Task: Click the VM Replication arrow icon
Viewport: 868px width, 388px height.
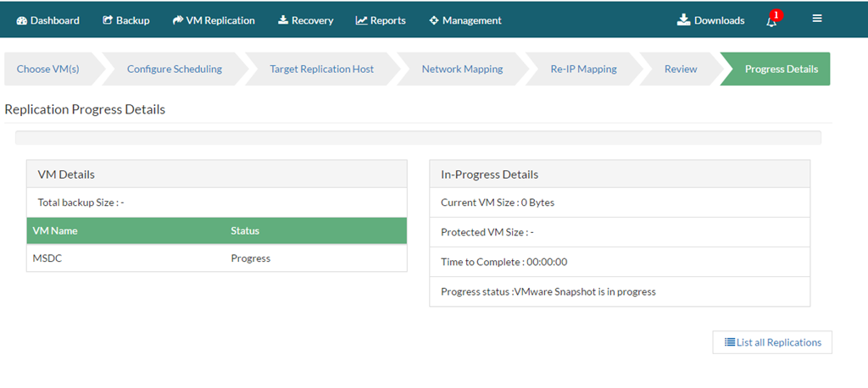Action: pos(178,20)
